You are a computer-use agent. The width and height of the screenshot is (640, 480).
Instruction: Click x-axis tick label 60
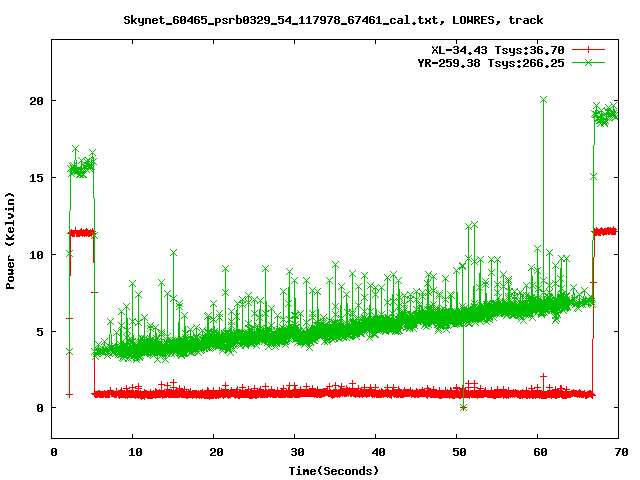pos(540,452)
